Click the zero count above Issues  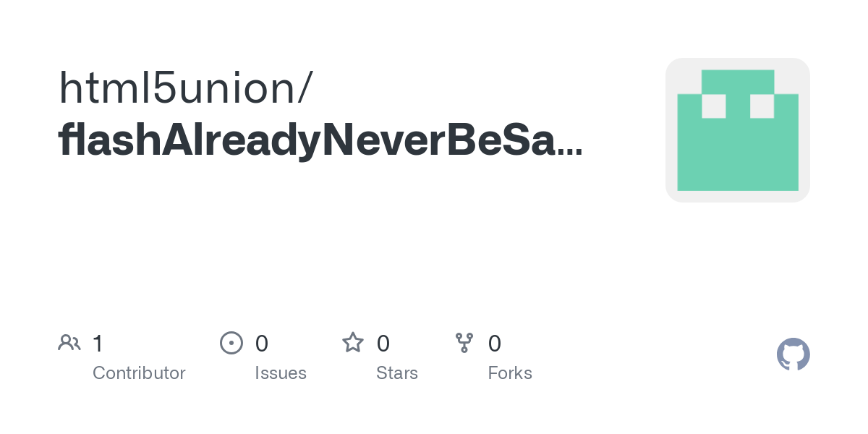click(262, 344)
